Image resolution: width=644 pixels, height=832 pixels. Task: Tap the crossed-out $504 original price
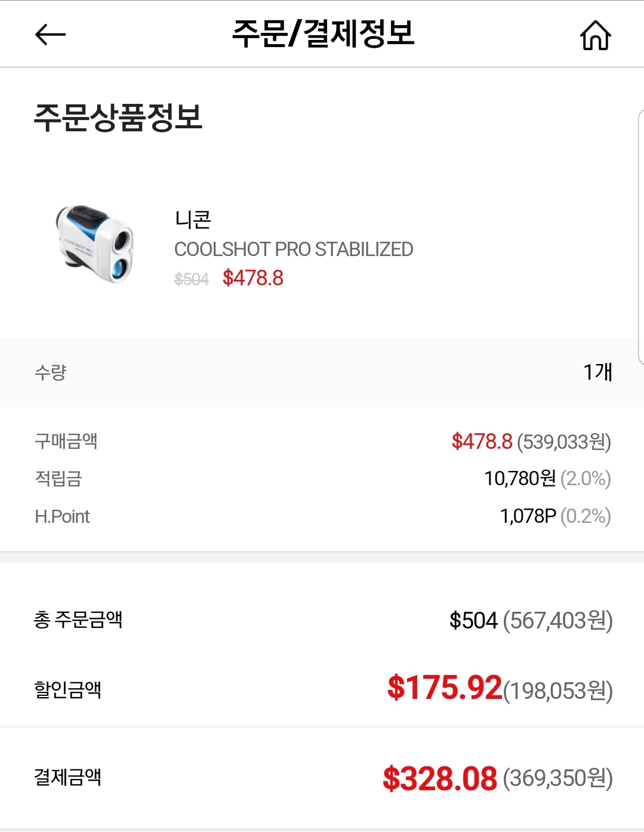coord(192,279)
